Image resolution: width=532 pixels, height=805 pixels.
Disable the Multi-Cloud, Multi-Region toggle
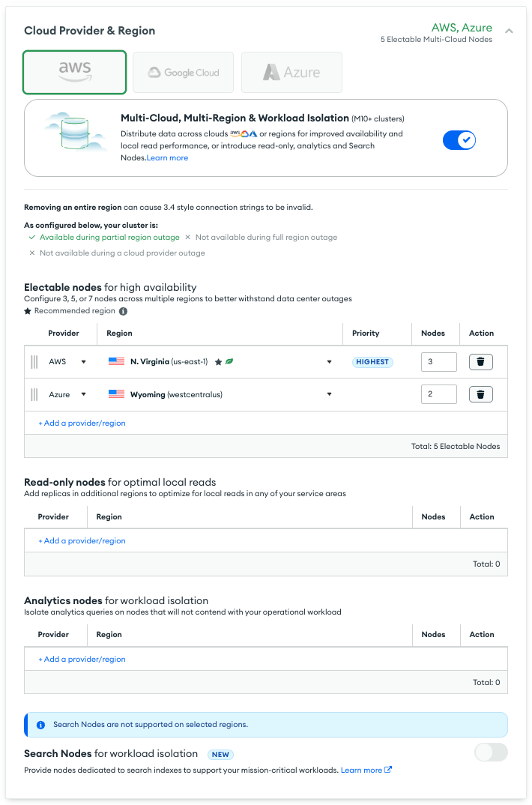pos(459,140)
